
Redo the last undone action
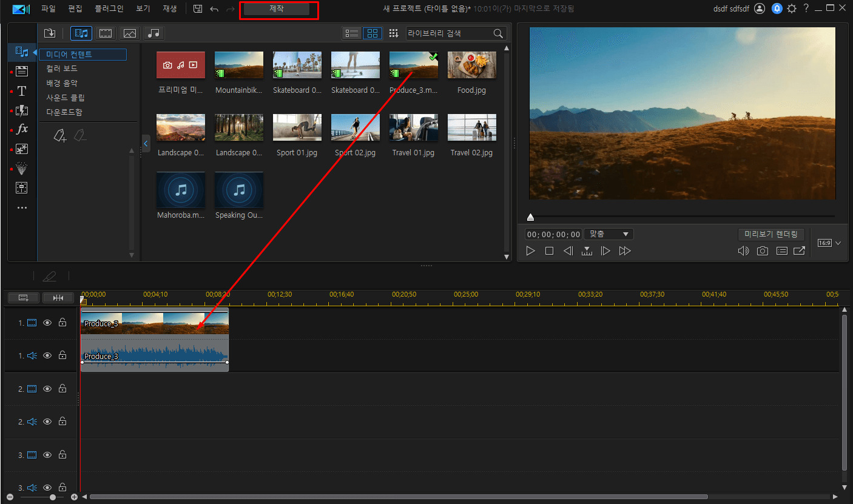click(231, 8)
